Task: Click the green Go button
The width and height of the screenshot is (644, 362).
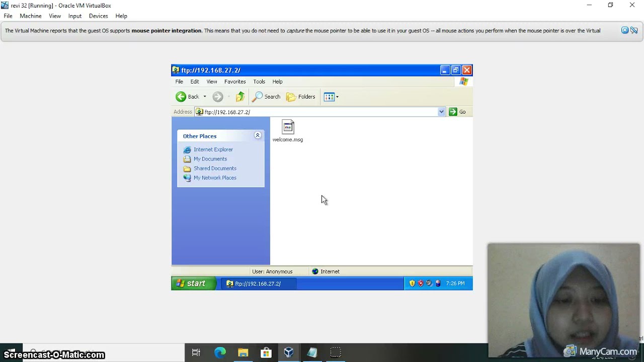Action: 457,112
